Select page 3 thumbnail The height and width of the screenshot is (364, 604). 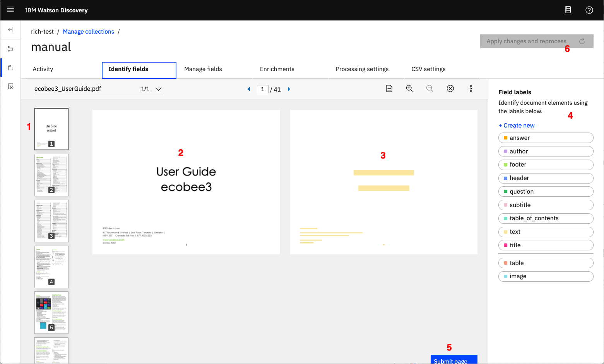click(51, 221)
